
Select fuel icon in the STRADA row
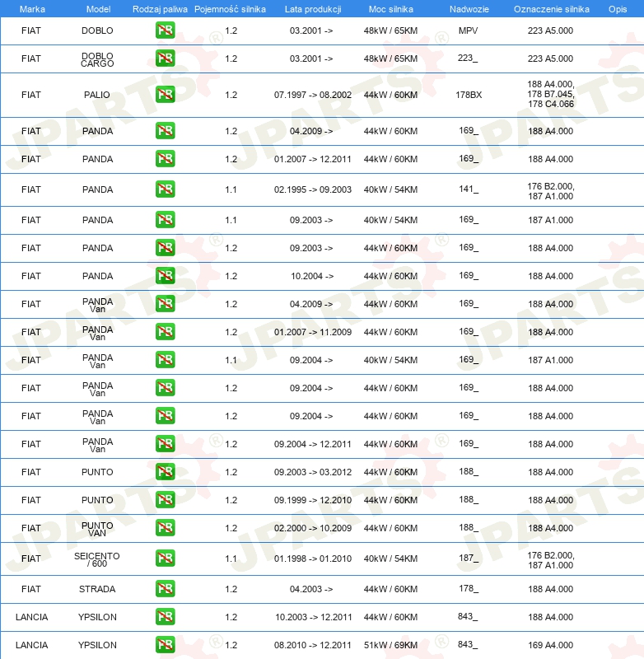click(165, 589)
